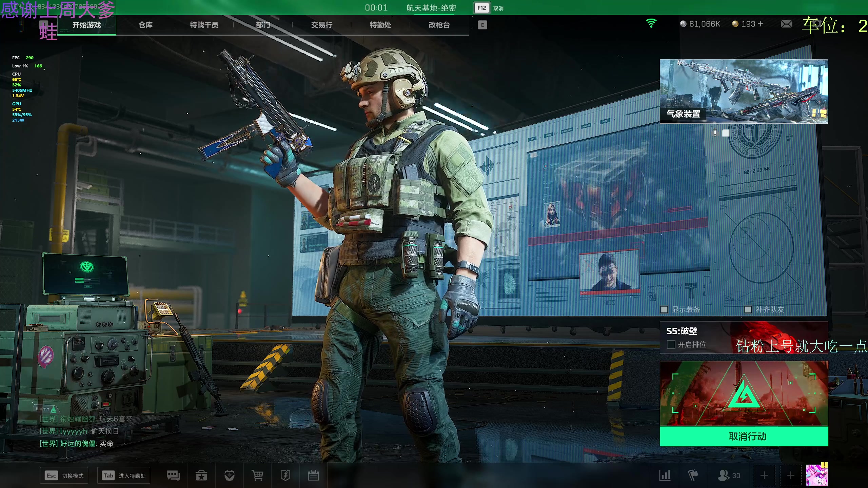Viewport: 868px width, 488px height.
Task: Click 取消 next to F12
Action: coord(498,8)
